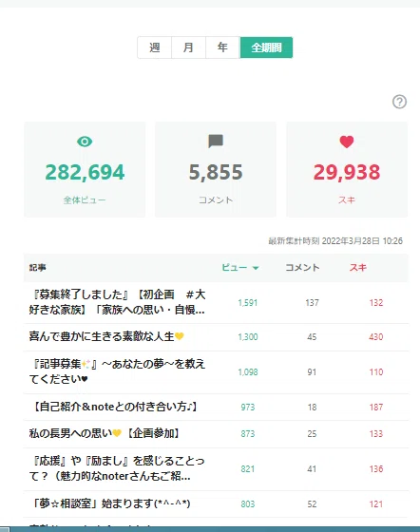Click the likes count 430
The image size is (420, 532).
pos(376,337)
